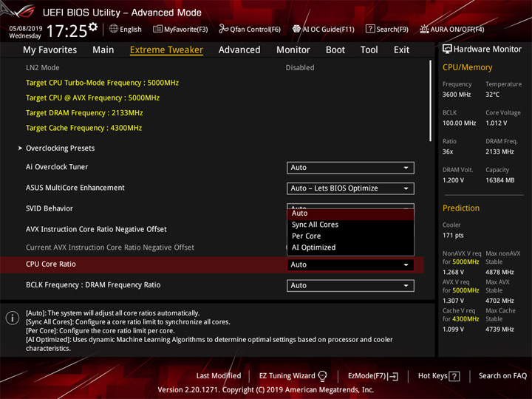Select the Extreme Tweaker tab
This screenshot has height=399, width=532.
tap(166, 50)
